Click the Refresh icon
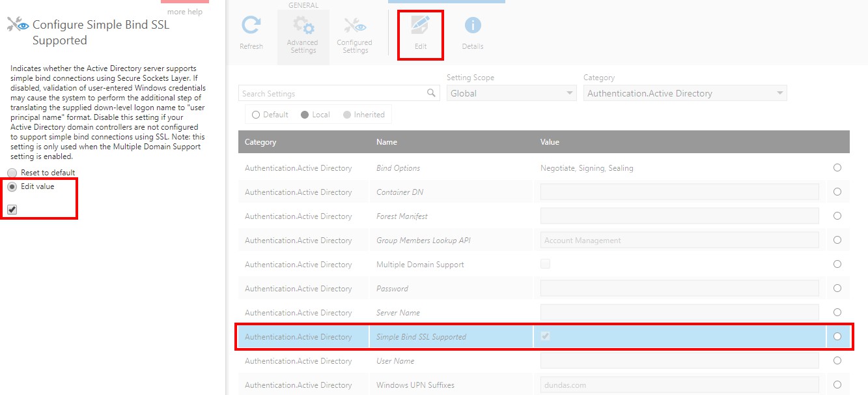Screen dimensions: 868x395 pyautogui.click(x=251, y=26)
